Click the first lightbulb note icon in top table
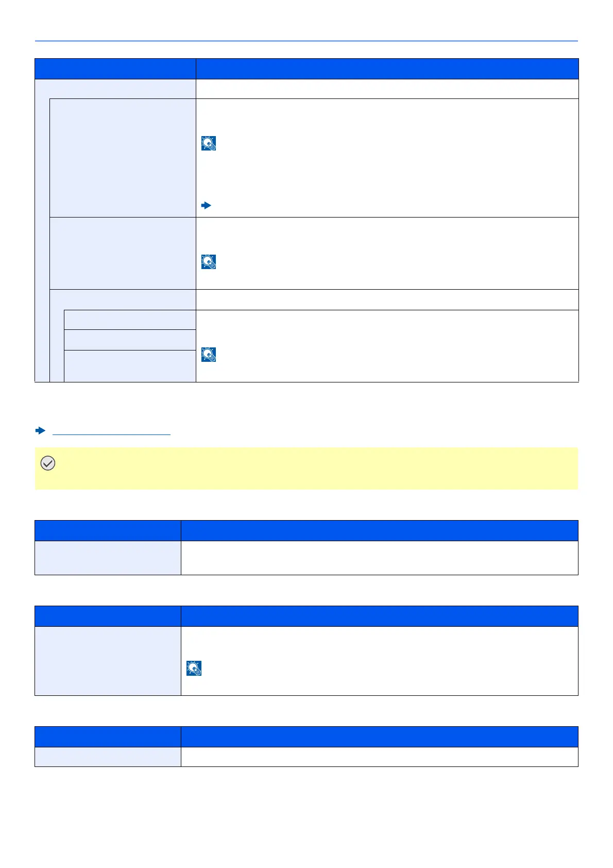The image size is (613, 868). click(x=209, y=143)
